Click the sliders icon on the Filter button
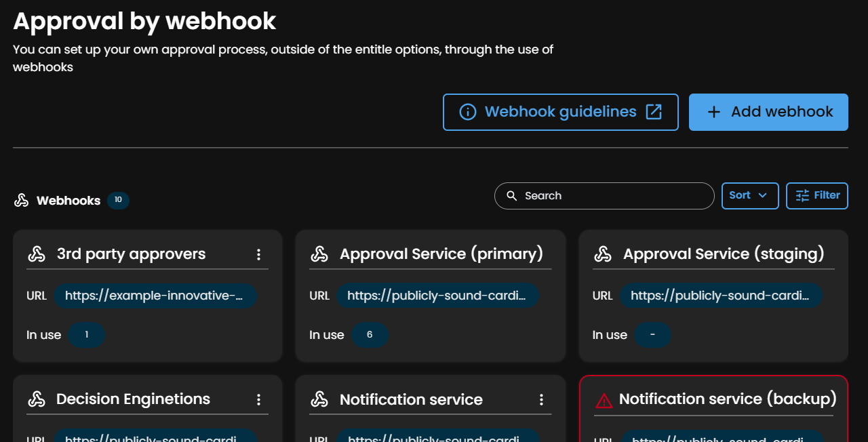868x442 pixels. click(x=802, y=196)
